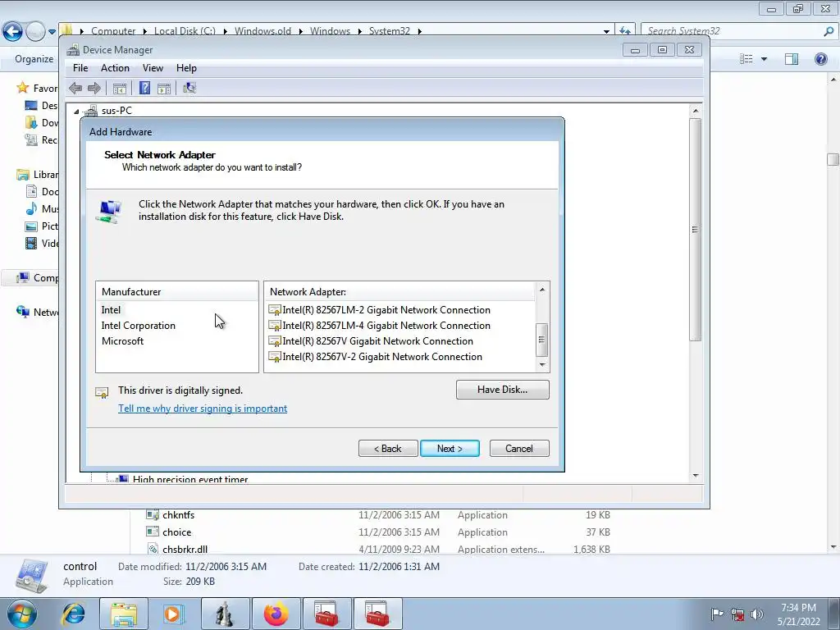Click the change view icon in Explorer

[x=746, y=59]
